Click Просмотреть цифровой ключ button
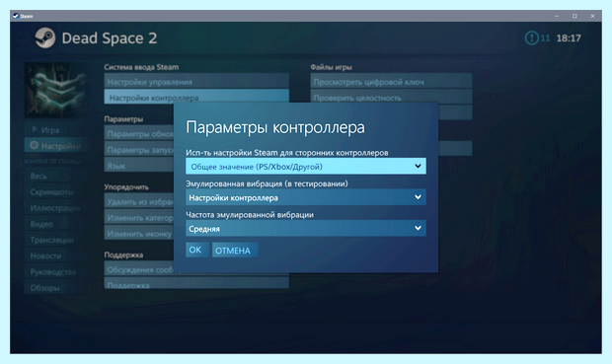Image resolution: width=612 pixels, height=364 pixels. 391,82
